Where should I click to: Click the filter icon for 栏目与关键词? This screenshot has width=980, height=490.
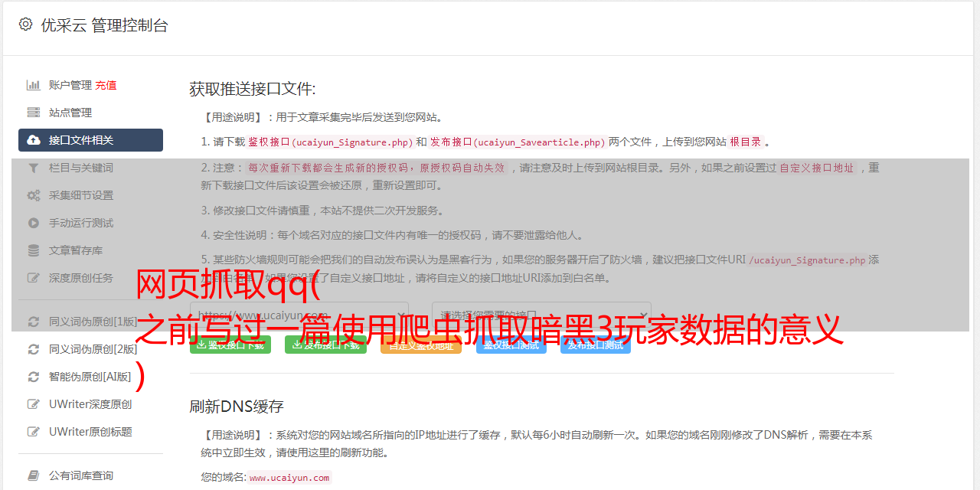click(x=34, y=168)
